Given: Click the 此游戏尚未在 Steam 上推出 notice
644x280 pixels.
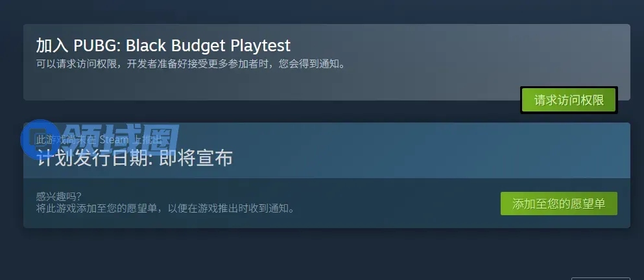Looking at the screenshot, I should point(99,139).
